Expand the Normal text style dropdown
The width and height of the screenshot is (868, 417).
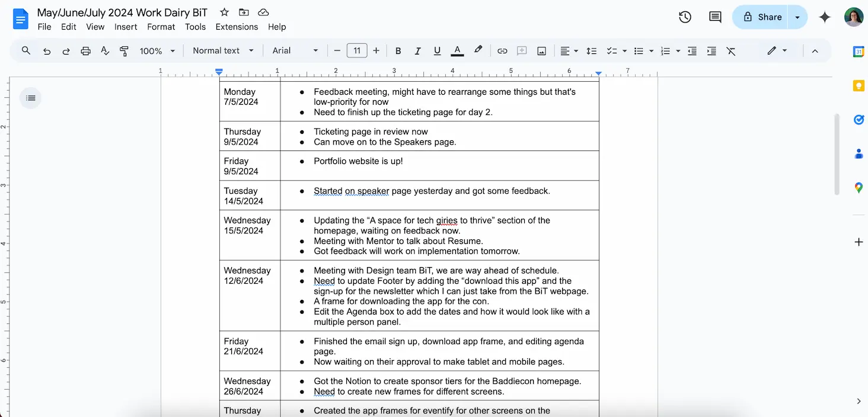[x=223, y=51]
